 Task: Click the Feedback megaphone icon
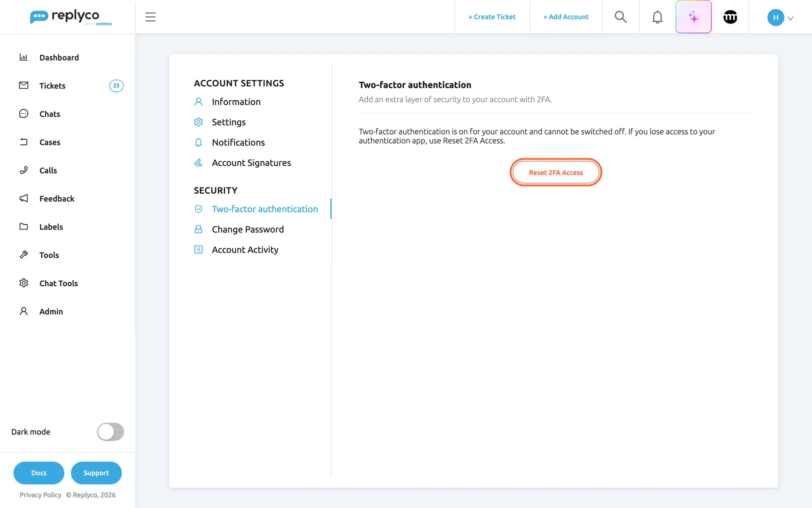[23, 198]
